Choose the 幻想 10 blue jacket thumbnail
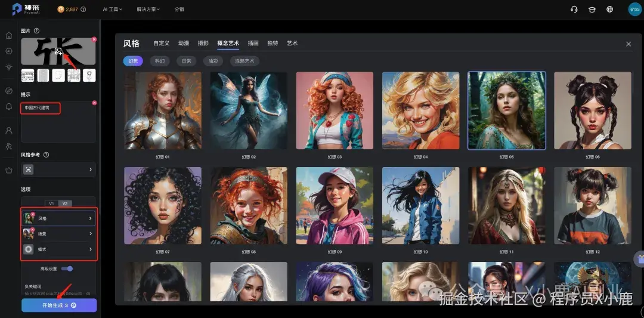 point(421,205)
